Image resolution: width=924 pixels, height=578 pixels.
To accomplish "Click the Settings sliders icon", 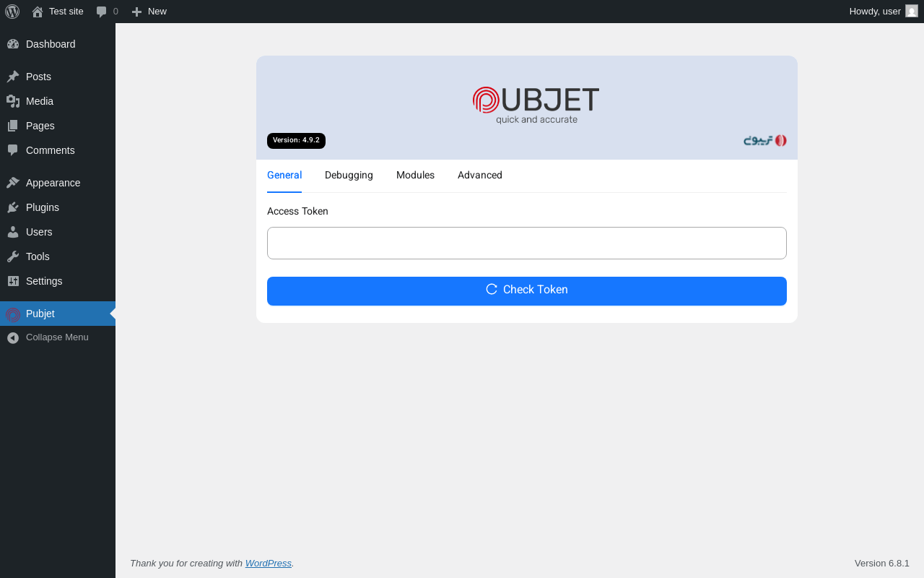I will [x=13, y=281].
